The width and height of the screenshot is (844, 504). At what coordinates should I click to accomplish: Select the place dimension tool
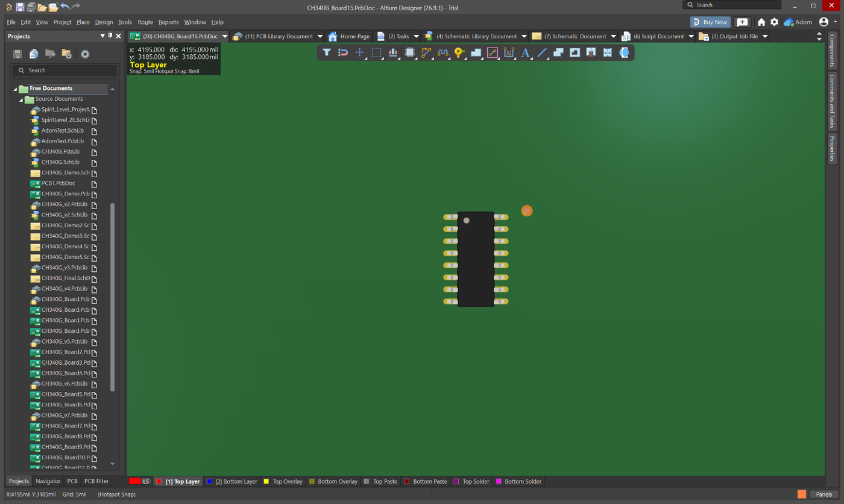[509, 52]
